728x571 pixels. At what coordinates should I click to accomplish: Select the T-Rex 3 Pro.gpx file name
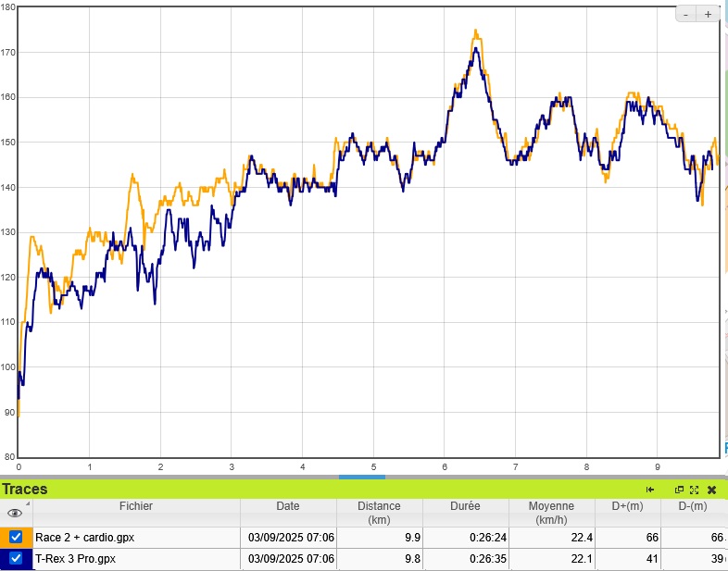click(74, 559)
